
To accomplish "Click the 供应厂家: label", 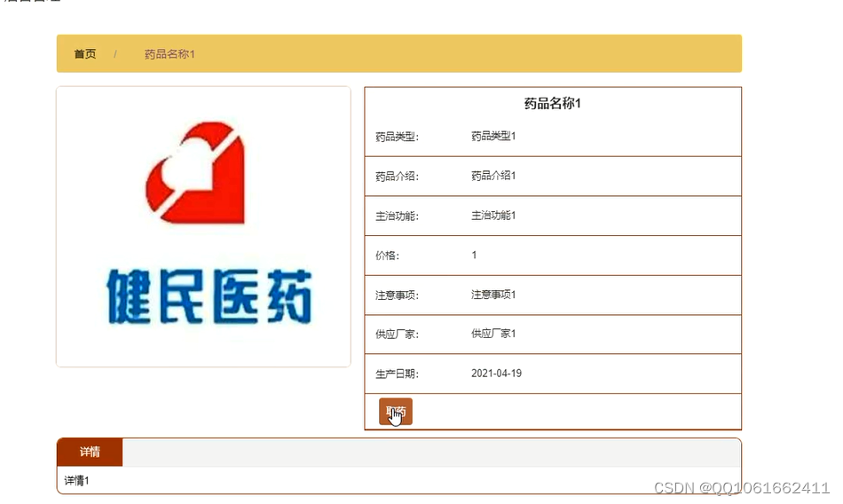I will (397, 335).
